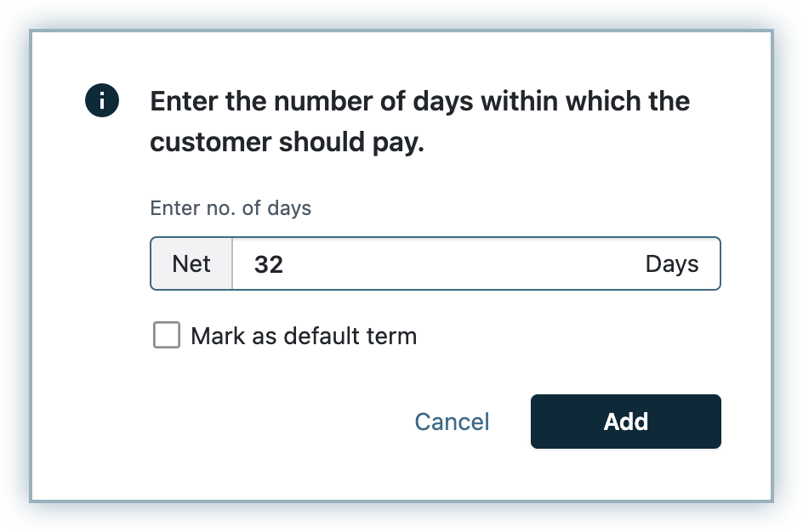Screen dimensions: 803x532
Task: Click the info icon beside the heading
Action: click(102, 102)
